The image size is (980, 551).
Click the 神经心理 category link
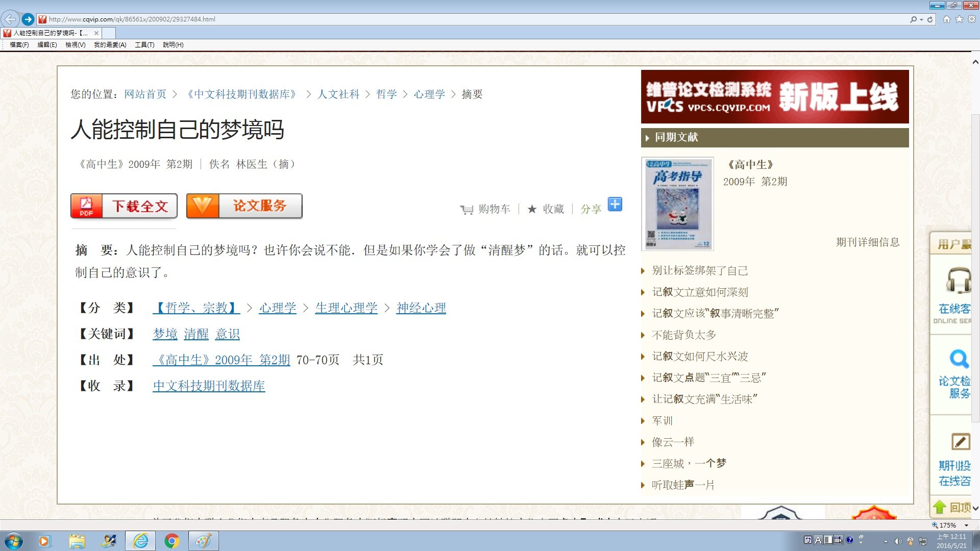(x=421, y=308)
